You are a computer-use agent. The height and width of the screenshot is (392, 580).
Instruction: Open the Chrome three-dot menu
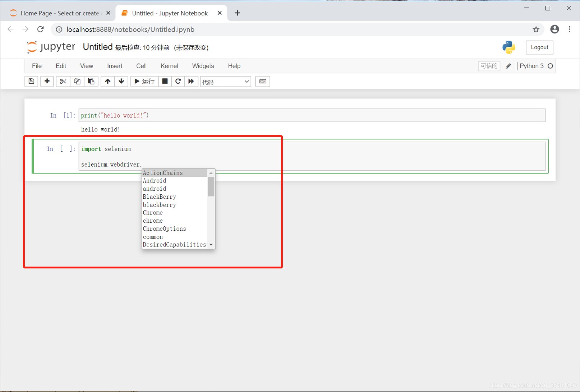coord(570,29)
